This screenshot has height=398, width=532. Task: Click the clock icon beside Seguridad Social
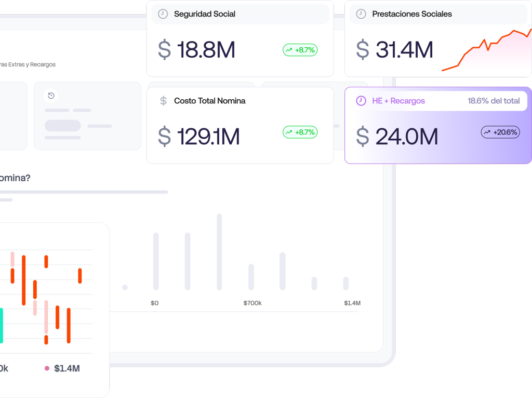pos(163,14)
